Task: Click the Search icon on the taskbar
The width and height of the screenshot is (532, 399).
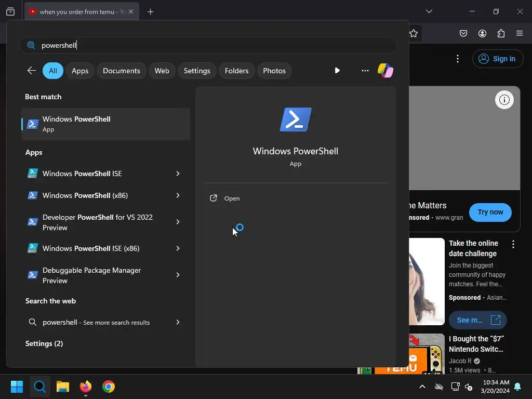Action: (x=39, y=387)
